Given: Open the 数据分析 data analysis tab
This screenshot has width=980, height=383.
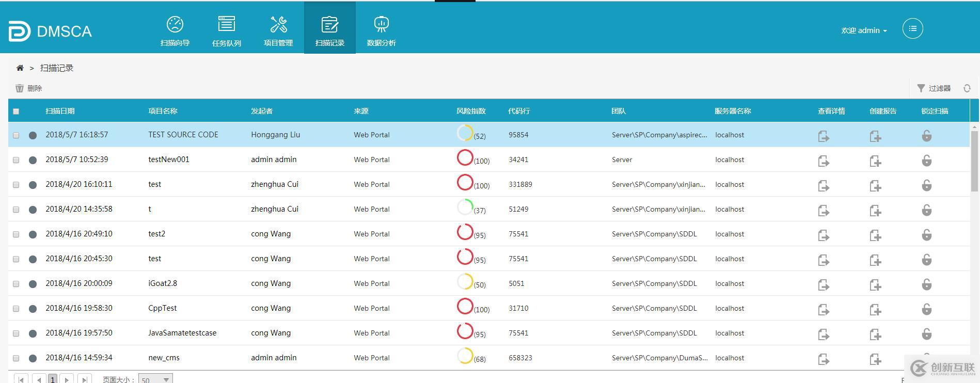Looking at the screenshot, I should tap(382, 31).
